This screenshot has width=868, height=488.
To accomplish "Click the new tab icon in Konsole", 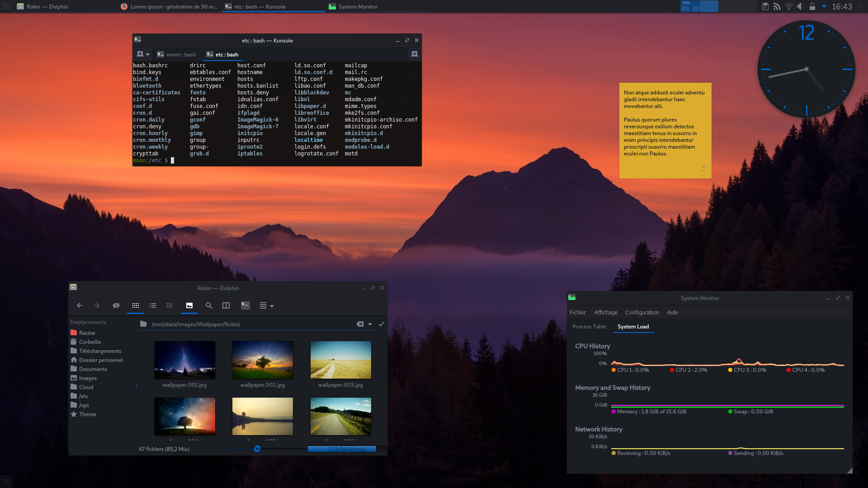I will point(140,54).
